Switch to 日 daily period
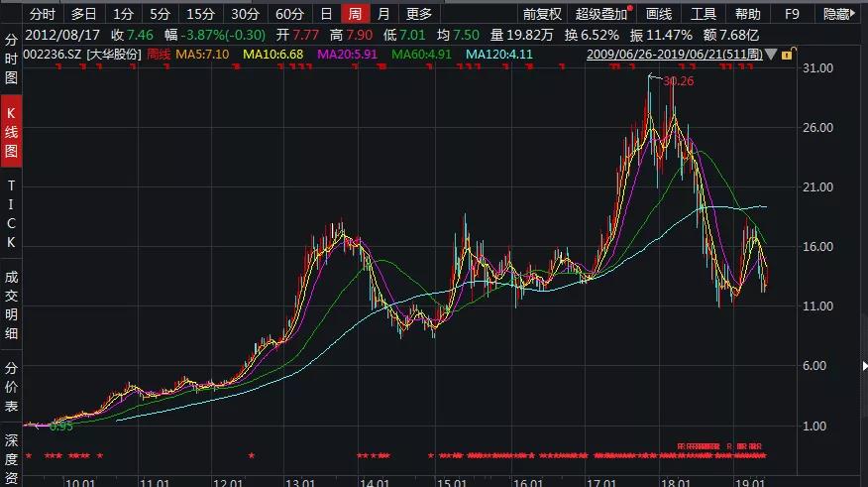Viewport: 868px width, 487px height. 326,14
